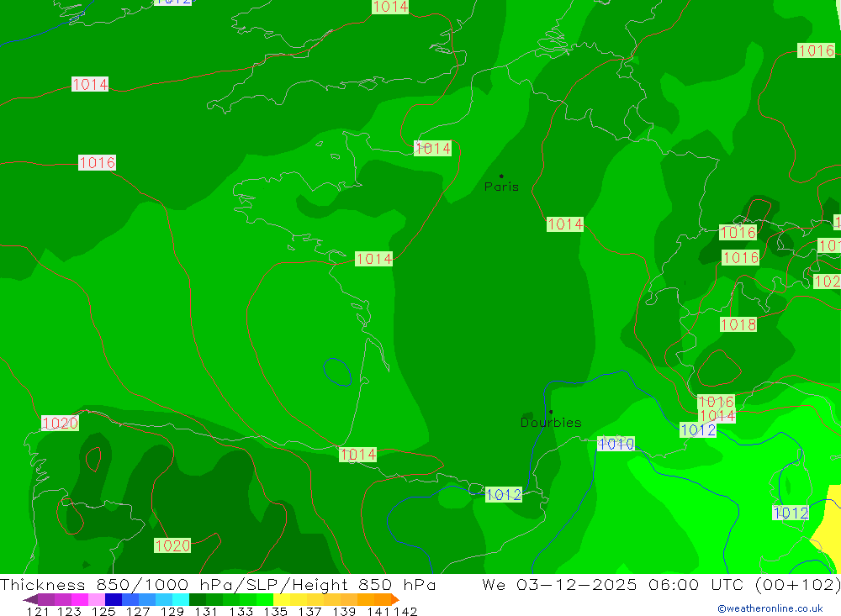This screenshot has height=616, width=841.
Task: Click the legend value 123
Action: (69, 611)
